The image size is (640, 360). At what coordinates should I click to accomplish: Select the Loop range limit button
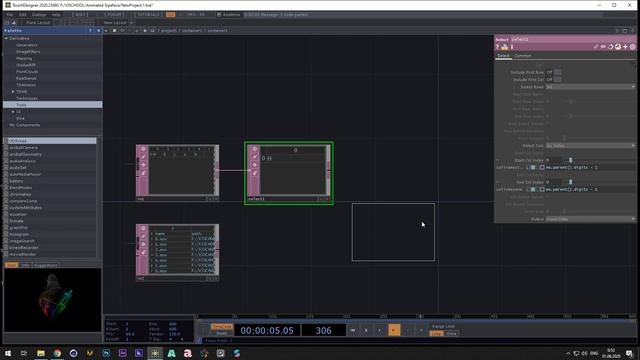click(x=436, y=333)
